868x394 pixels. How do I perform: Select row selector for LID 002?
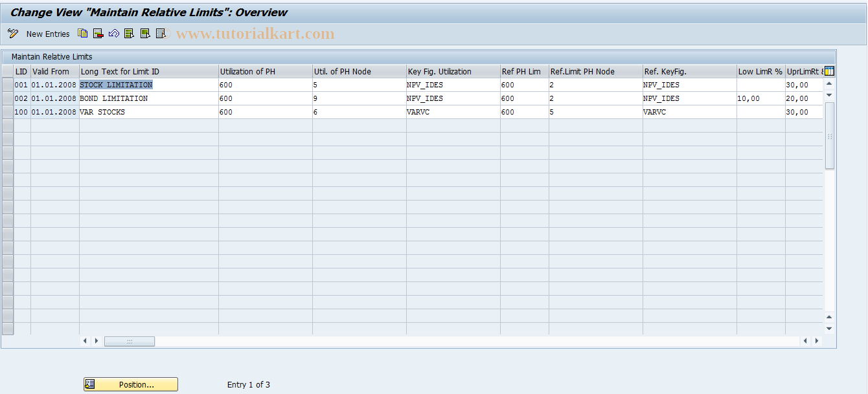pos(8,98)
